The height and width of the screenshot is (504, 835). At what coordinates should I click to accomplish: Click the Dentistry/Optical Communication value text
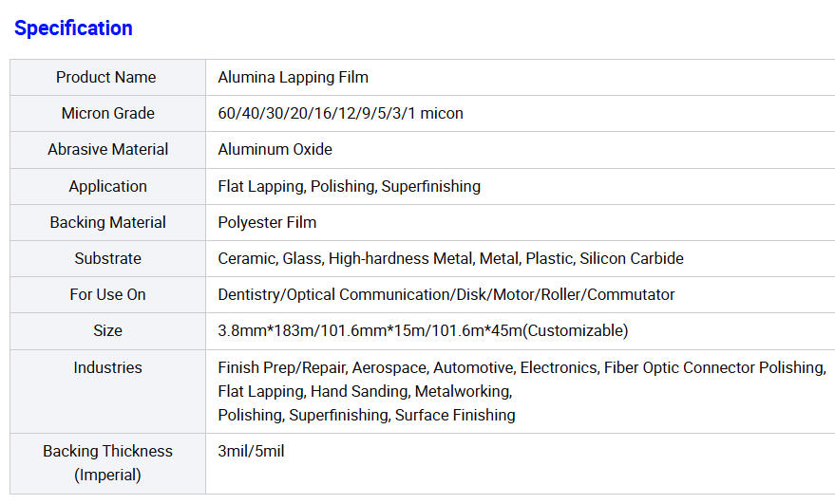pos(446,294)
